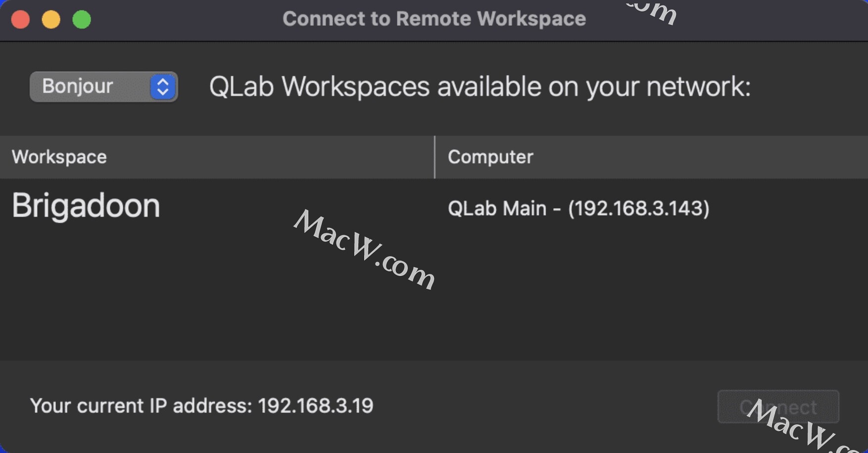The image size is (868, 453).
Task: Click the Connect button
Action: pos(778,407)
